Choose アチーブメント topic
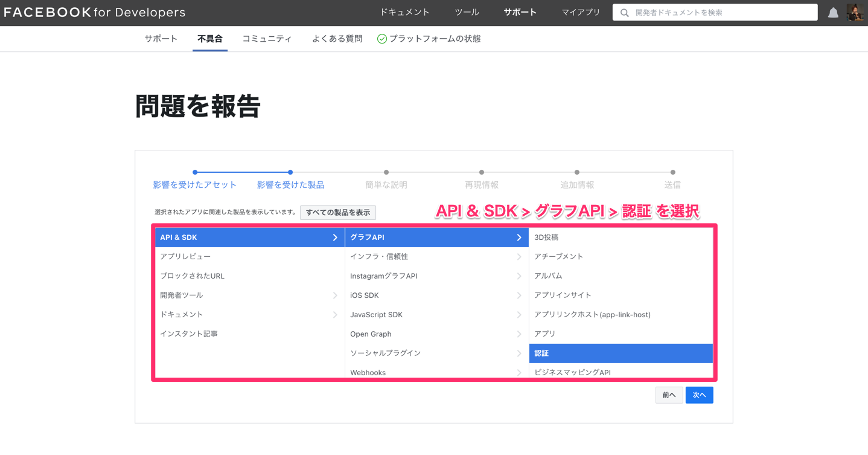This screenshot has width=868, height=455. point(621,257)
